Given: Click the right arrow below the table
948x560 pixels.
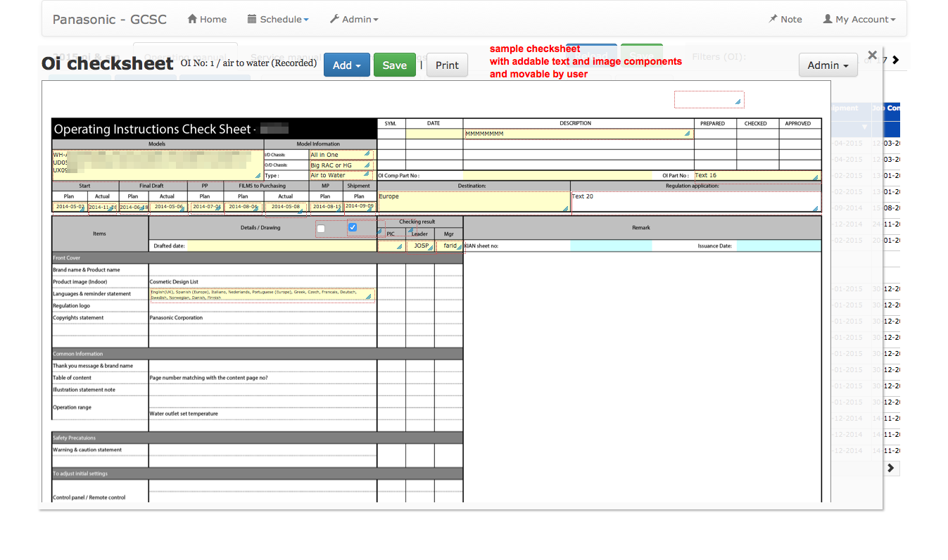Looking at the screenshot, I should (891, 468).
